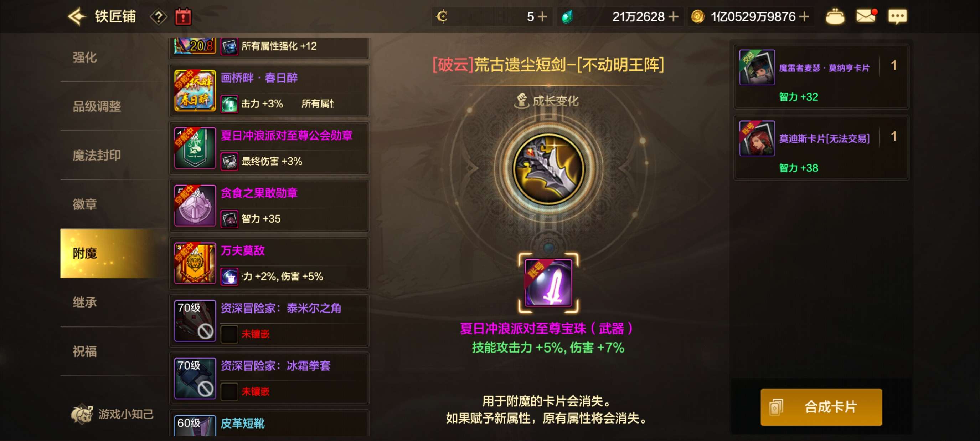Open the red calendar notice icon
Image resolution: width=980 pixels, height=441 pixels.
point(183,17)
